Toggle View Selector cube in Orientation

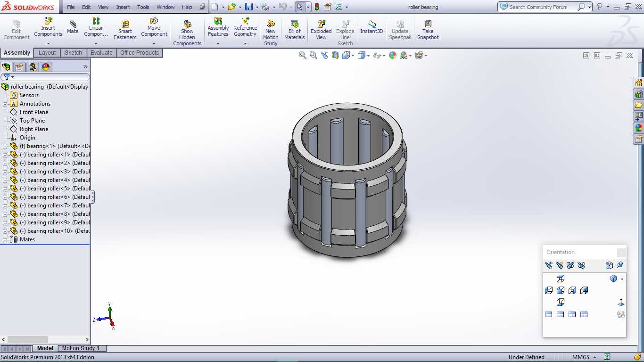[x=609, y=265]
